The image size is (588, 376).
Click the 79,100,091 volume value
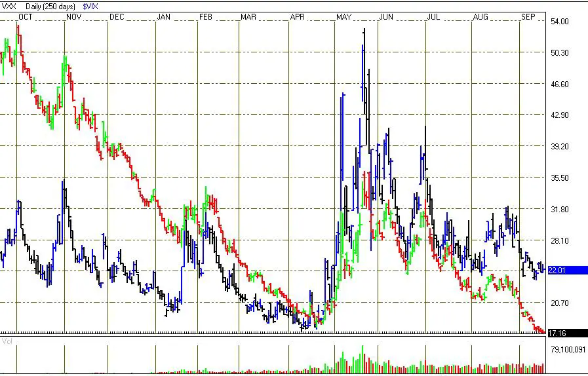(x=568, y=350)
